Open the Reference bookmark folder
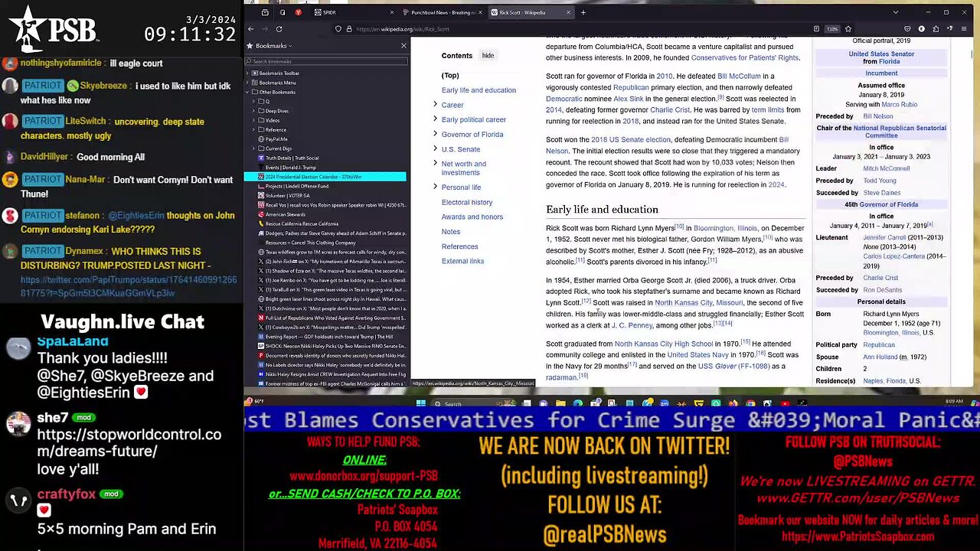 276,129
